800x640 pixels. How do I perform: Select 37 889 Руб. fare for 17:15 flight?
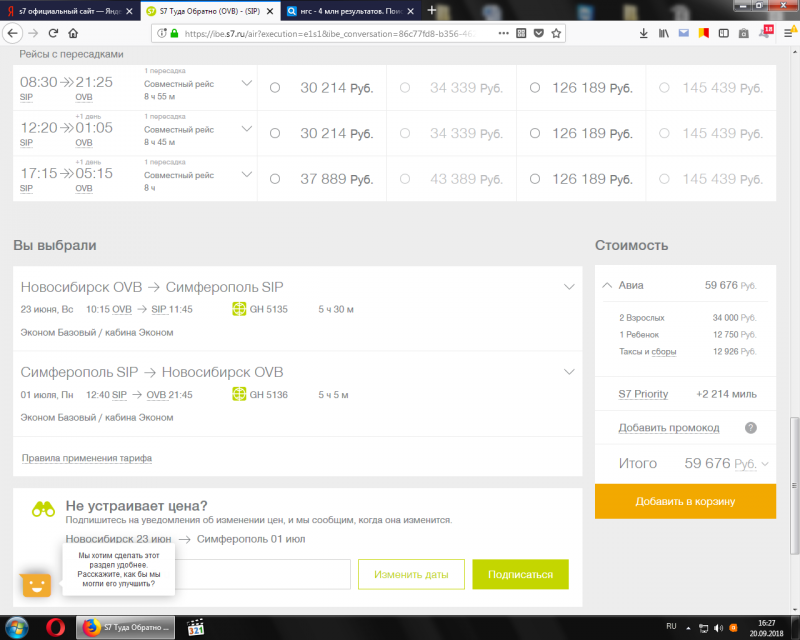click(275, 179)
